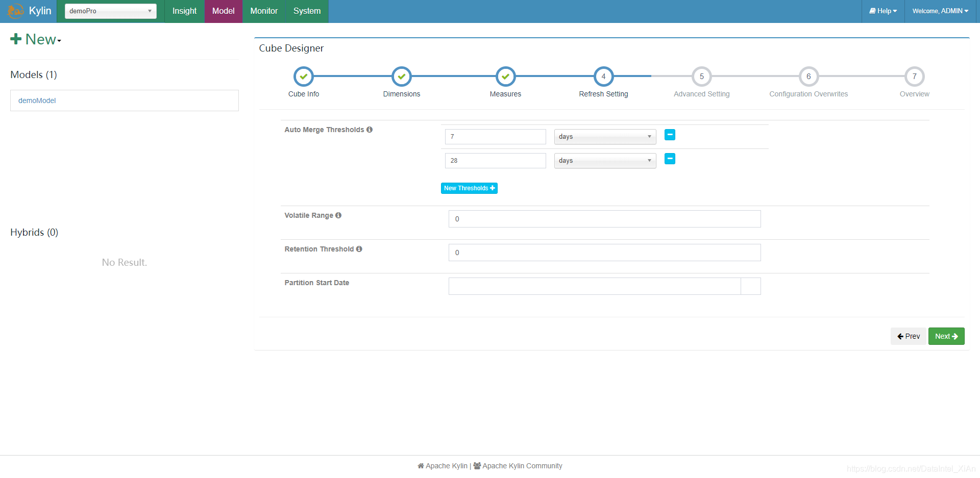Click the Hybrids (0) heading

point(34,232)
